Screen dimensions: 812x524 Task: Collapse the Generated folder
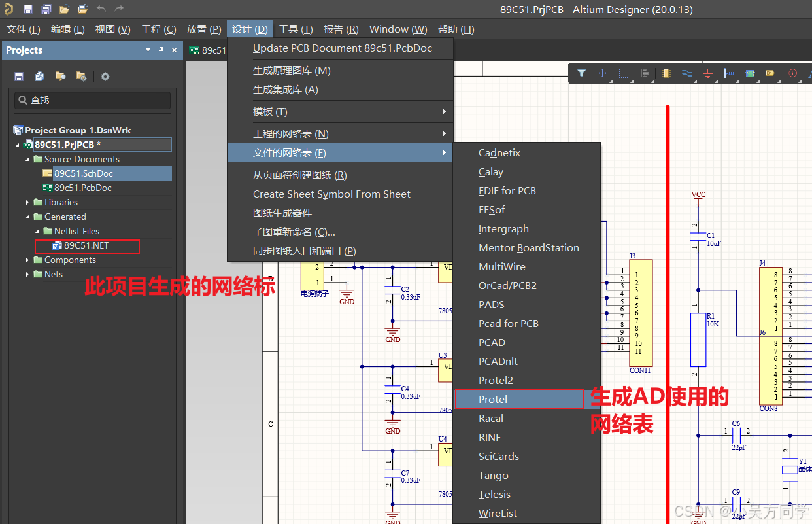(x=27, y=217)
